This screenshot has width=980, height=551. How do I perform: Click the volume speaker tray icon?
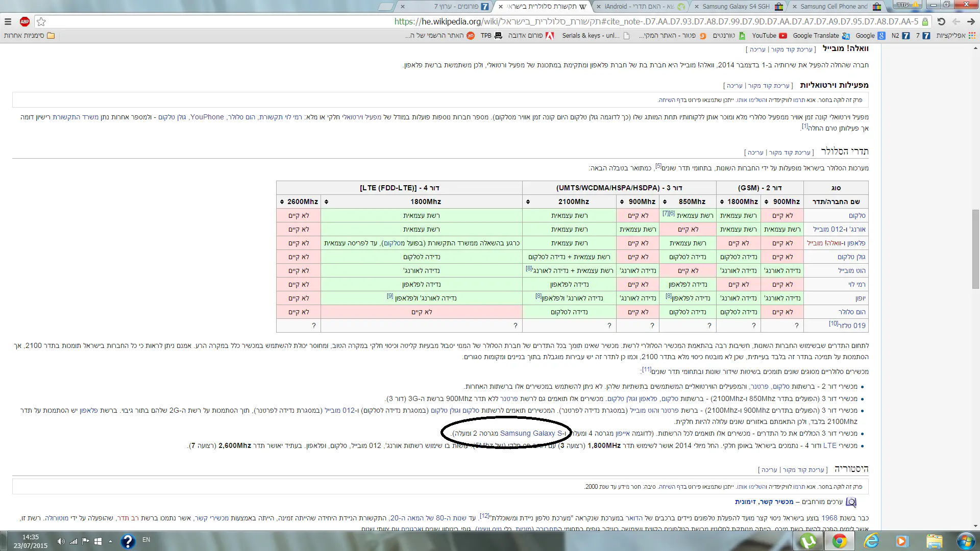point(61,541)
